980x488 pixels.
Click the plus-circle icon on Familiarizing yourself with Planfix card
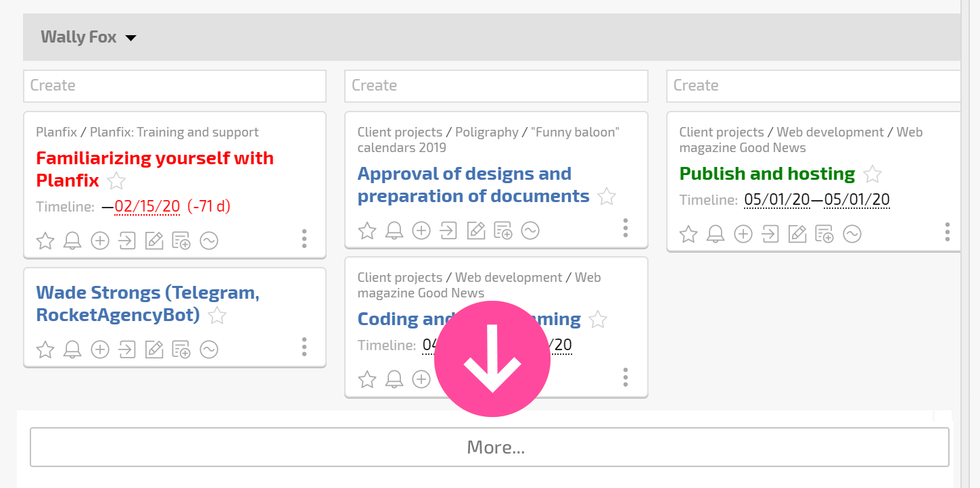[x=100, y=240]
